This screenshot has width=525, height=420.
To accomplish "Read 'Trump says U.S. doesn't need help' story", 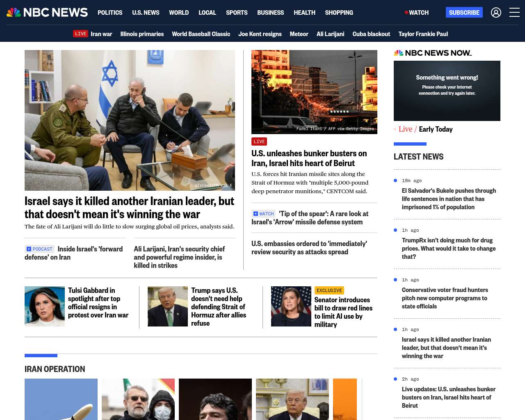I will point(219,307).
